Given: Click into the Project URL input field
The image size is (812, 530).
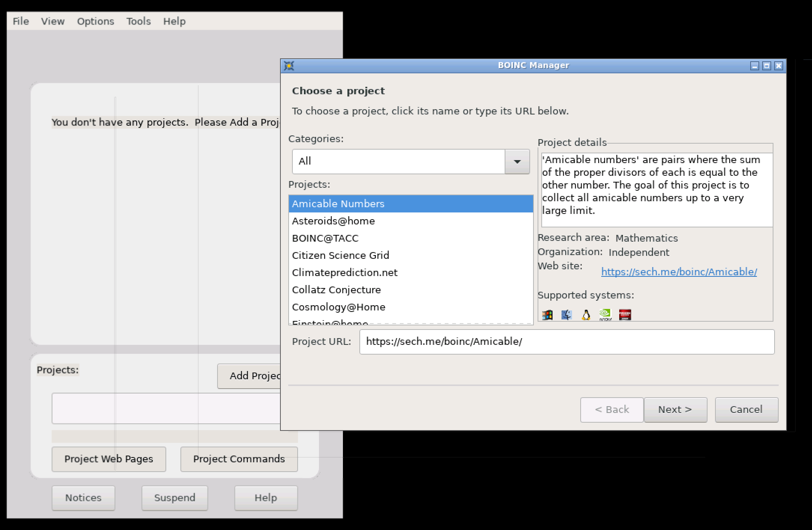Looking at the screenshot, I should click(x=567, y=342).
